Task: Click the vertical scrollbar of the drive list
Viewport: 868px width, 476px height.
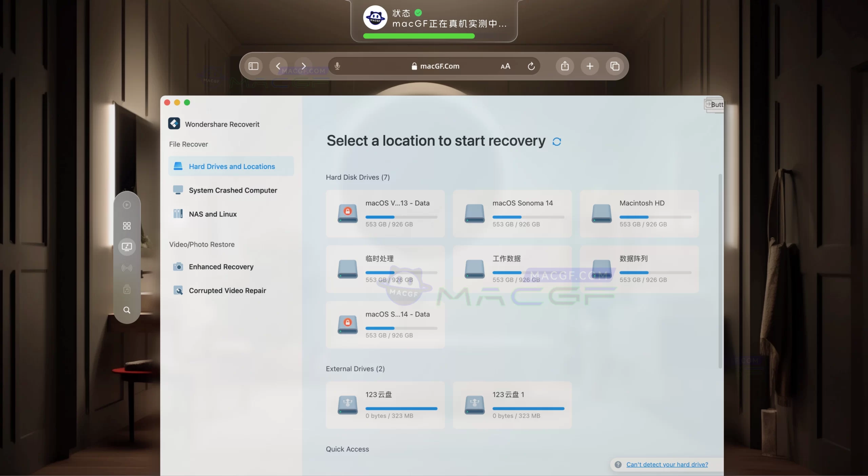Action: [720, 271]
